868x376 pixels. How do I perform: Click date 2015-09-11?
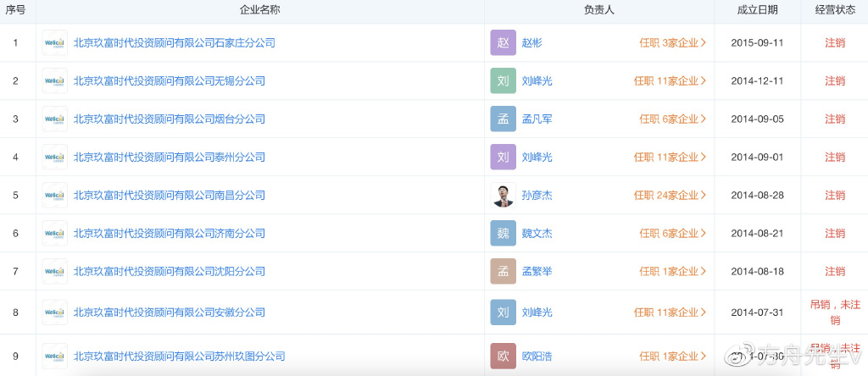click(757, 42)
